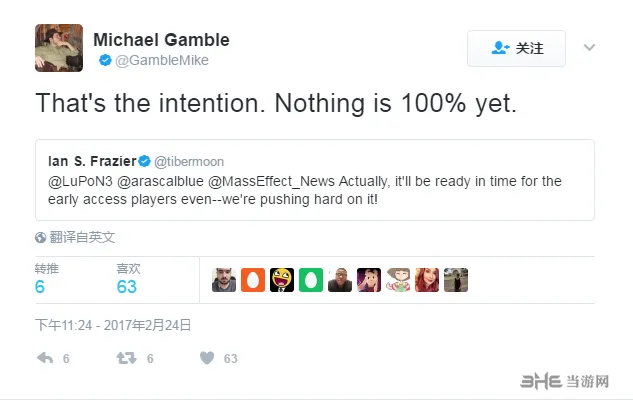Click the globe translate icon
The image size is (633, 400).
pyautogui.click(x=40, y=237)
